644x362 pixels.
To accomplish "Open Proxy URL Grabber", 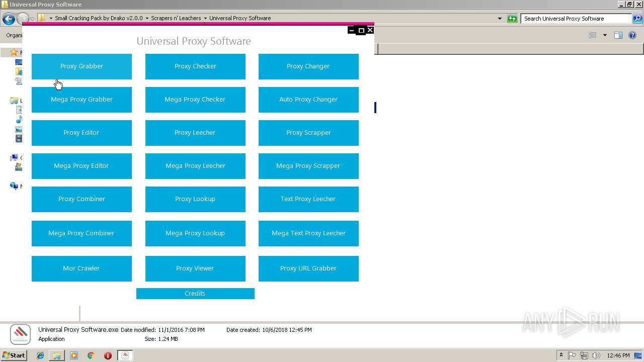I will tap(308, 268).
